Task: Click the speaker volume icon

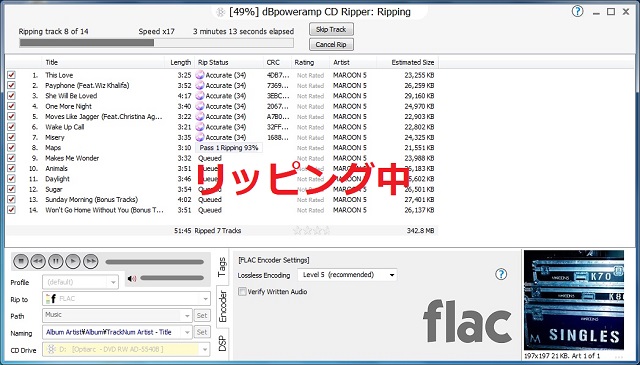Action: click(131, 278)
